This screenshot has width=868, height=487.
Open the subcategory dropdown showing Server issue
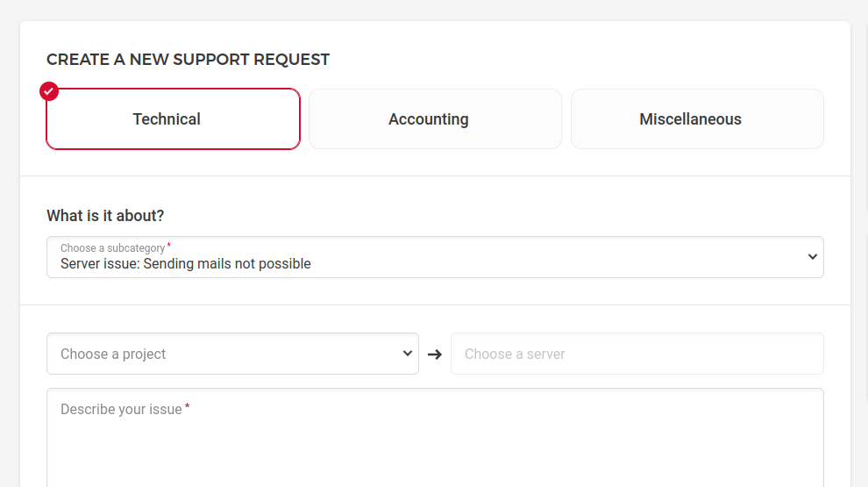(x=435, y=257)
